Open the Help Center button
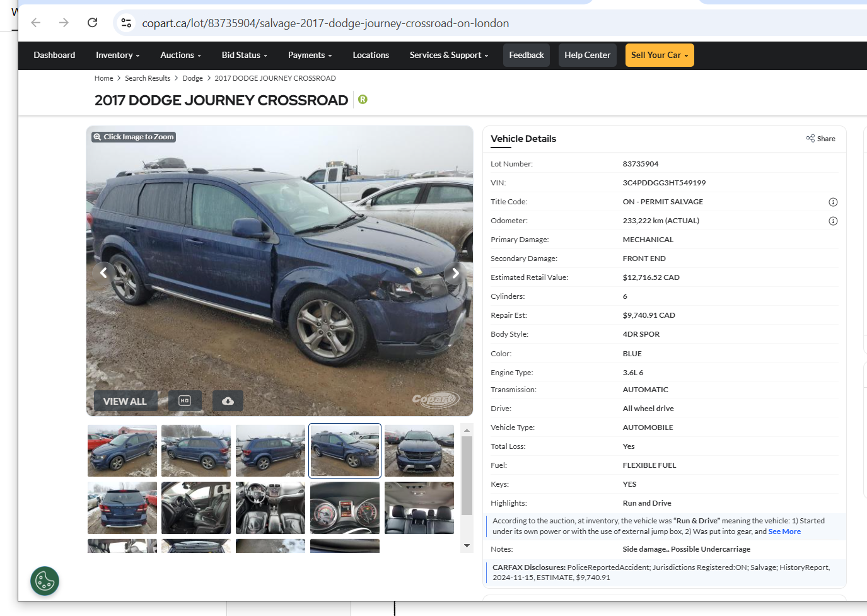Image resolution: width=867 pixels, height=616 pixels. tap(587, 55)
